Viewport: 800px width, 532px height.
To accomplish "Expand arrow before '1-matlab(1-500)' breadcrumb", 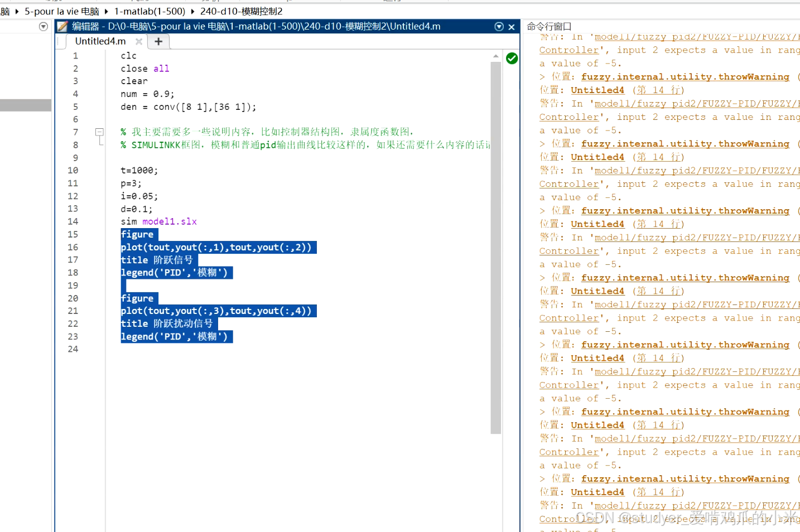I will click(106, 11).
